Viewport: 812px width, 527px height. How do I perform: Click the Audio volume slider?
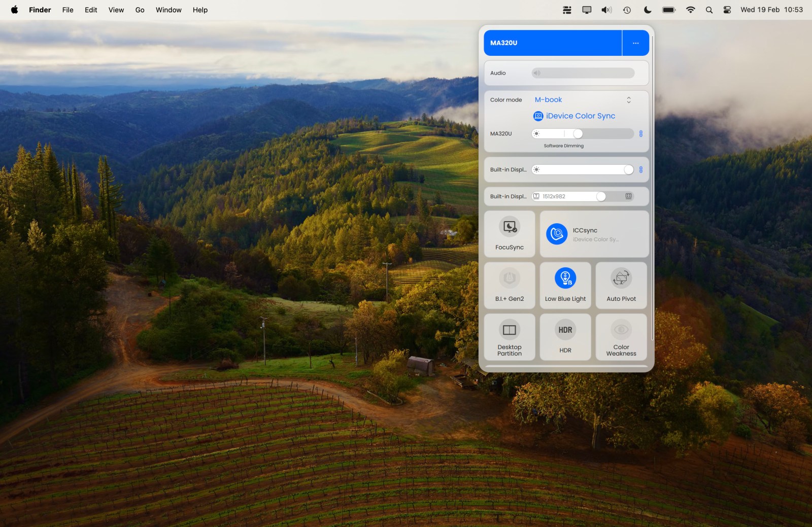click(583, 73)
